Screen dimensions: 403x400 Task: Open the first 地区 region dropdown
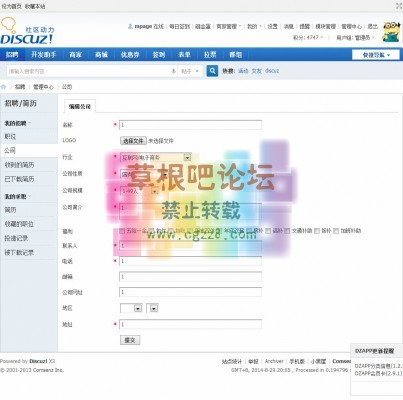tap(131, 308)
